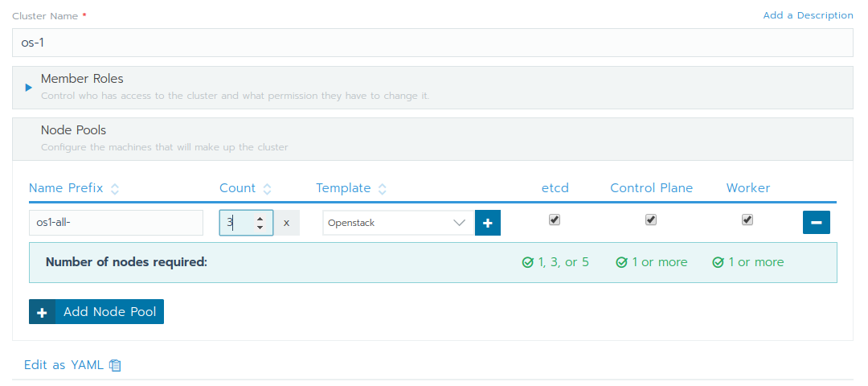Image resolution: width=868 pixels, height=386 pixels.
Task: Expand the Member Roles section
Action: pyautogui.click(x=29, y=87)
